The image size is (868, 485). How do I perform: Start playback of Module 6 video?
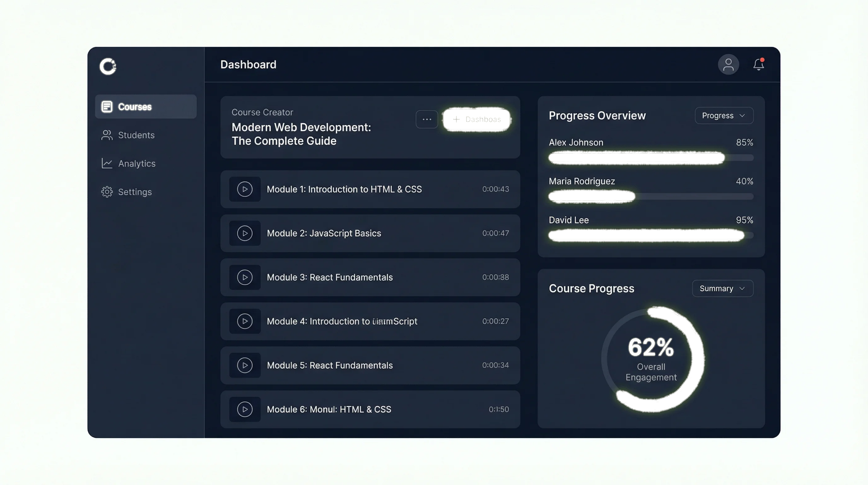point(245,409)
